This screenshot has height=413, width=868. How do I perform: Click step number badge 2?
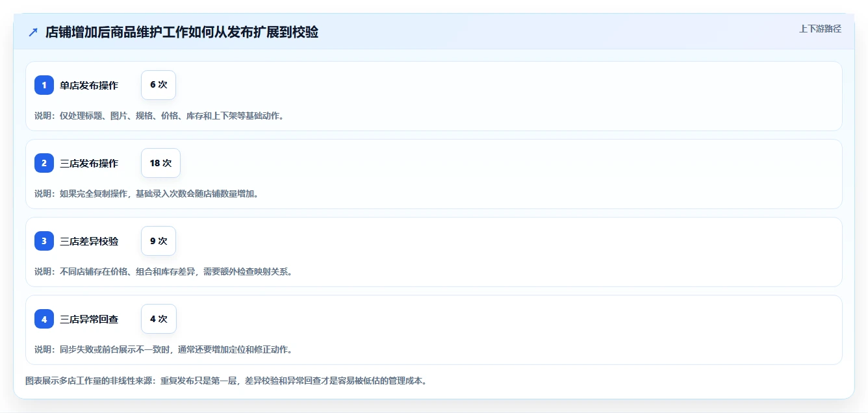tap(44, 163)
